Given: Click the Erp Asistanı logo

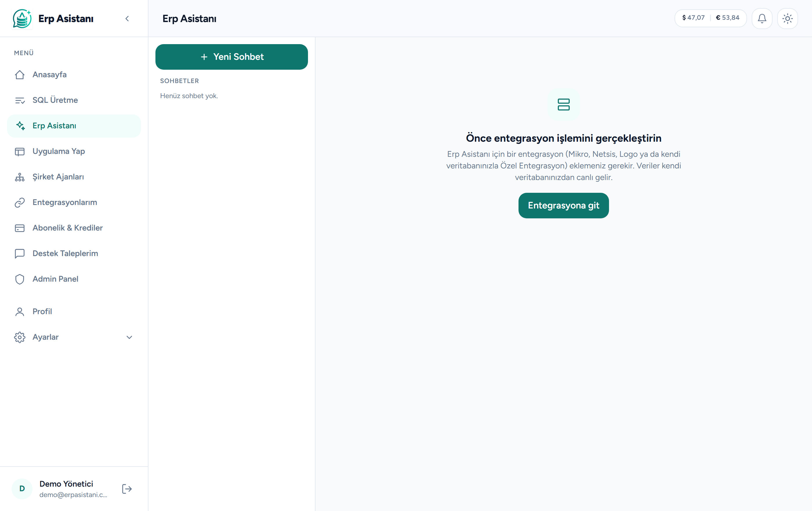Looking at the screenshot, I should coord(22,19).
